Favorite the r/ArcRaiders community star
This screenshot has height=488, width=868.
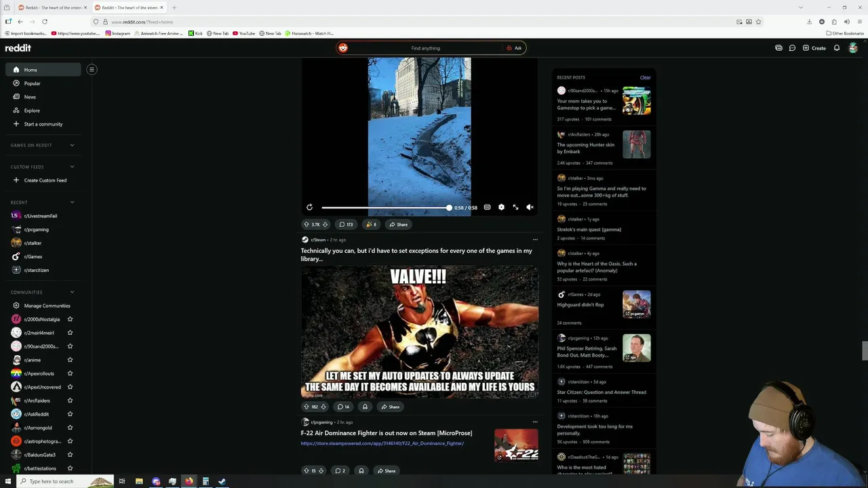(x=70, y=401)
